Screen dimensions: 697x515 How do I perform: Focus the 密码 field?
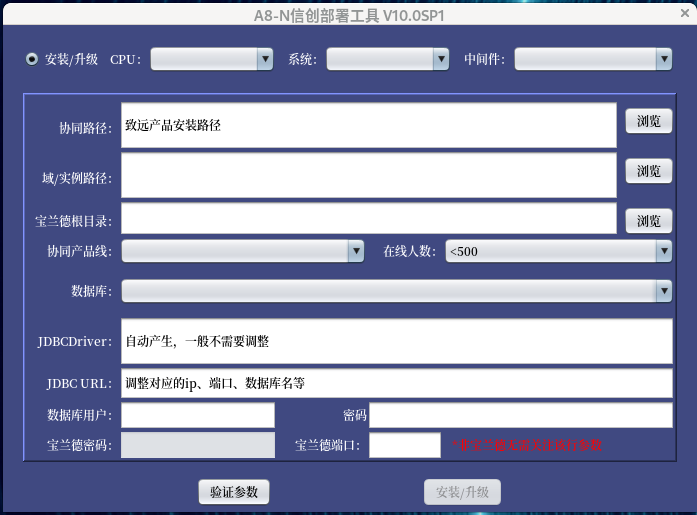point(521,415)
